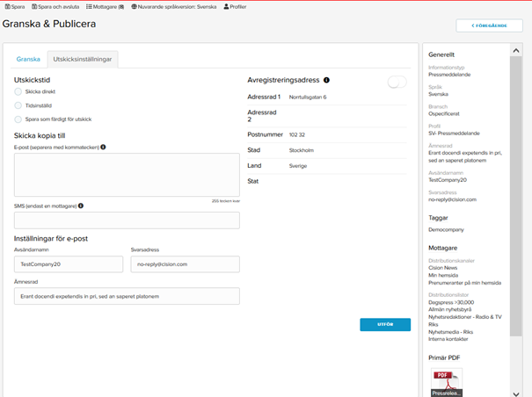Click Spara och avsluta toolbar item
This screenshot has height=397, width=532.
[55, 6]
